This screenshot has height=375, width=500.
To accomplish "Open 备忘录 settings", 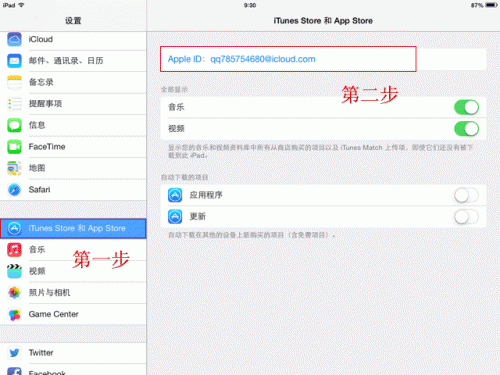I will (x=73, y=82).
